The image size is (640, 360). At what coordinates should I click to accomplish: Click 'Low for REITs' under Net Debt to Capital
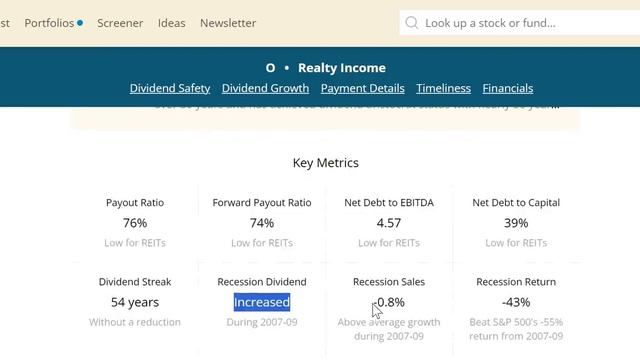(516, 243)
